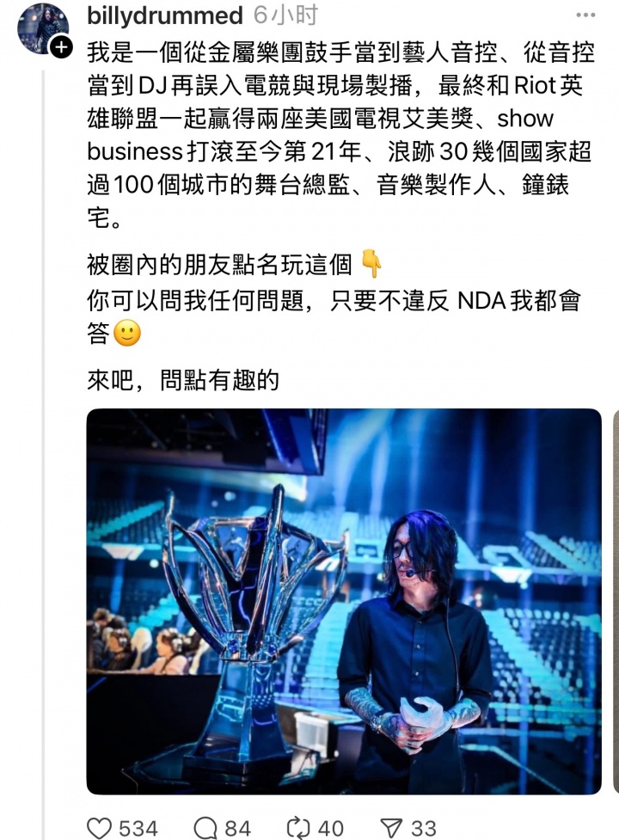The height and width of the screenshot is (840, 619).
Task: View the 84 replies count
Action: pos(238,828)
